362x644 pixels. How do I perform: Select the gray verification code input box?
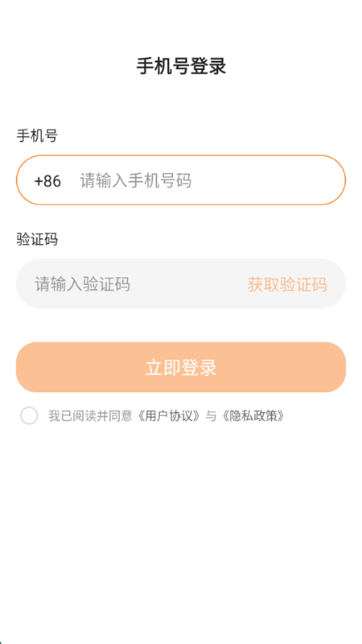click(x=181, y=284)
